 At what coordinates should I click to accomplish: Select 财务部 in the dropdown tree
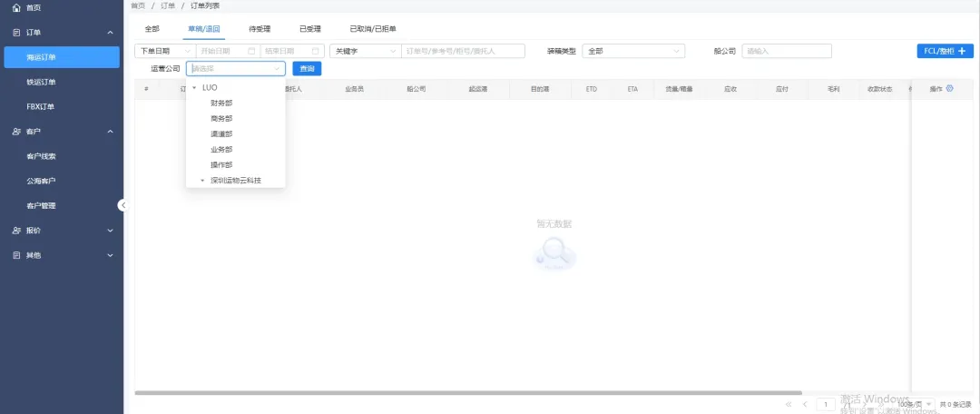(222, 103)
